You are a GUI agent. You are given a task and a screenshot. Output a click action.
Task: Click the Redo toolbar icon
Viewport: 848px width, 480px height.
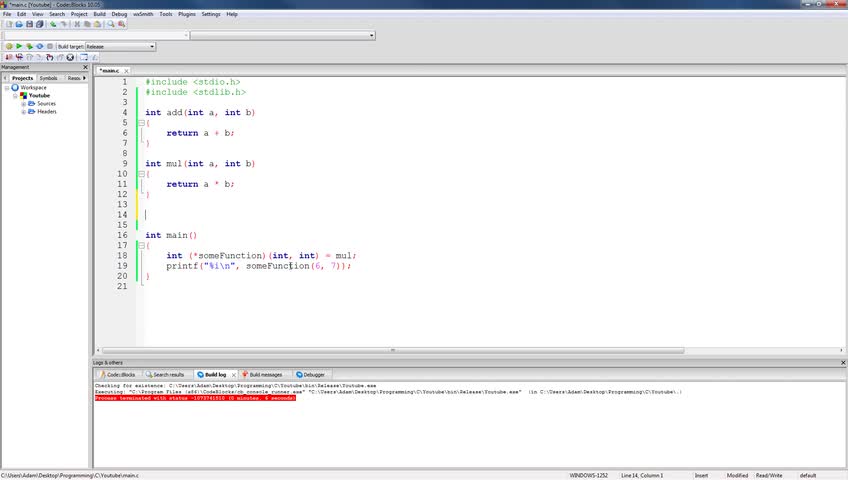[x=64, y=24]
